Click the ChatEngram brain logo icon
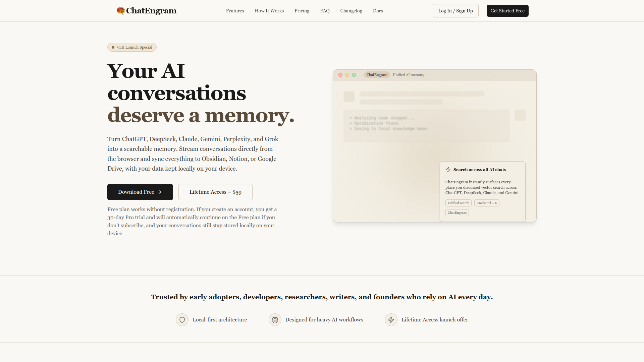644x362 pixels. coord(121,11)
